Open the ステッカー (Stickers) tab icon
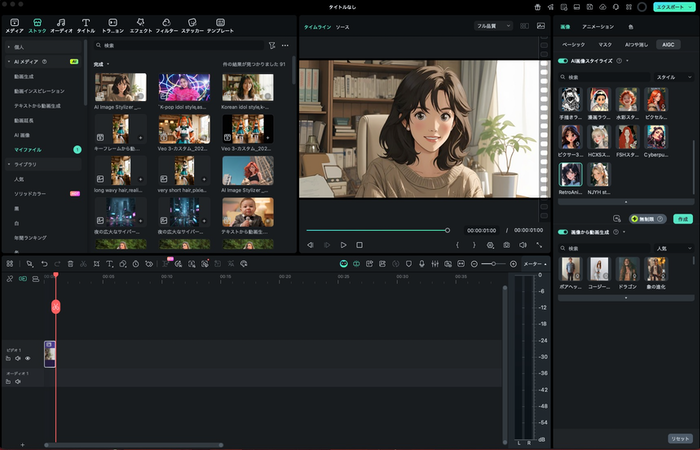This screenshot has width=700, height=450. tap(191, 21)
